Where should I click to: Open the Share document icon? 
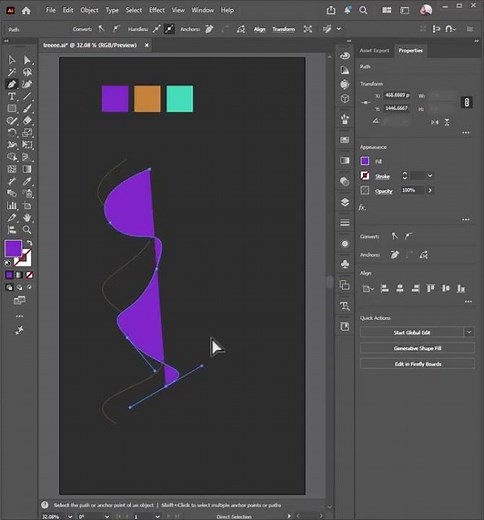pos(331,10)
